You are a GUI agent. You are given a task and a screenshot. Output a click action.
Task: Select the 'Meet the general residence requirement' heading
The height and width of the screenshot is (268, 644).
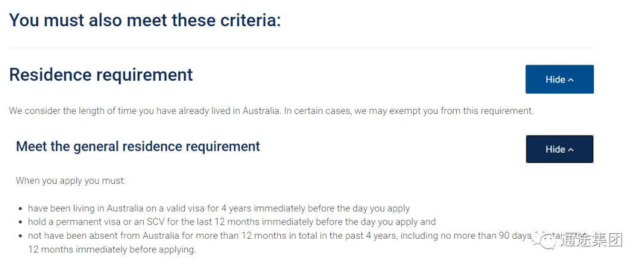pyautogui.click(x=138, y=146)
